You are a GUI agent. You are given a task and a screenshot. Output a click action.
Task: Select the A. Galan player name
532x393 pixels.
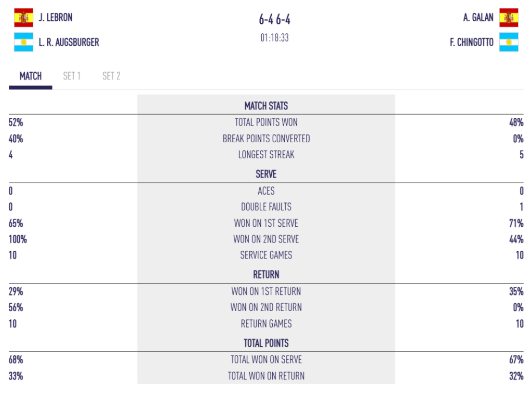478,18
